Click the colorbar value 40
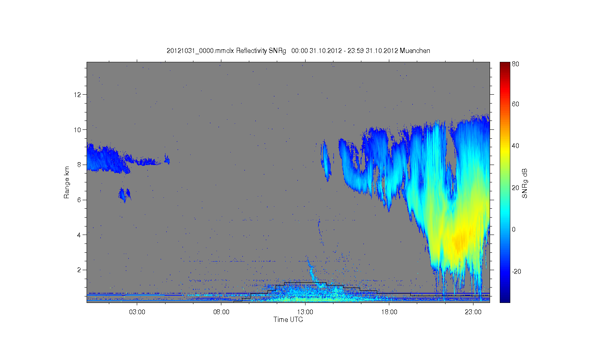This screenshot has height=364, width=607. (516, 146)
